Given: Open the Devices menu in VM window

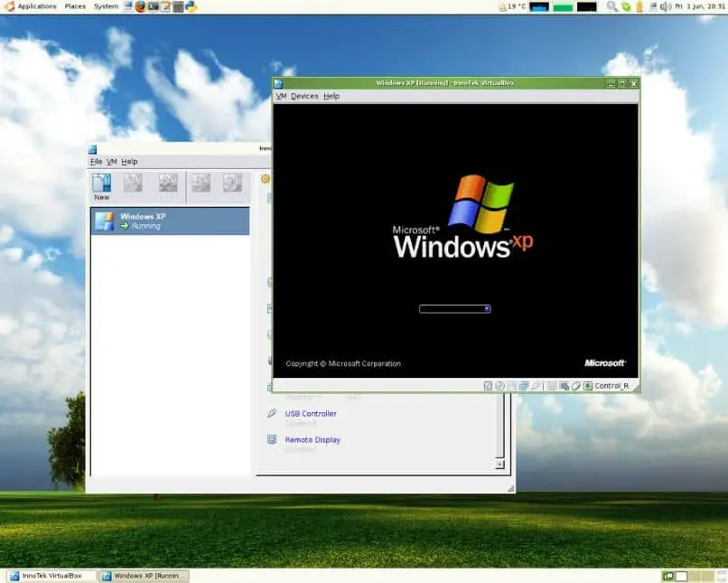Looking at the screenshot, I should pos(304,96).
